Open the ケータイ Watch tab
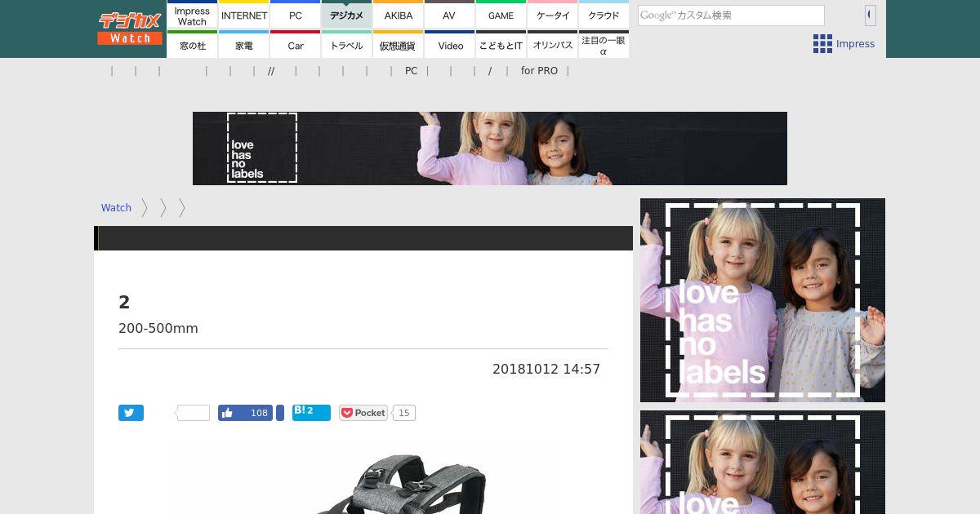 tap(553, 16)
